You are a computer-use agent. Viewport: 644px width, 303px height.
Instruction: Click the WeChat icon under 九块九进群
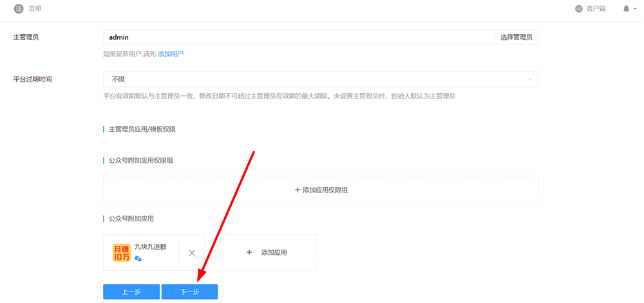138,259
